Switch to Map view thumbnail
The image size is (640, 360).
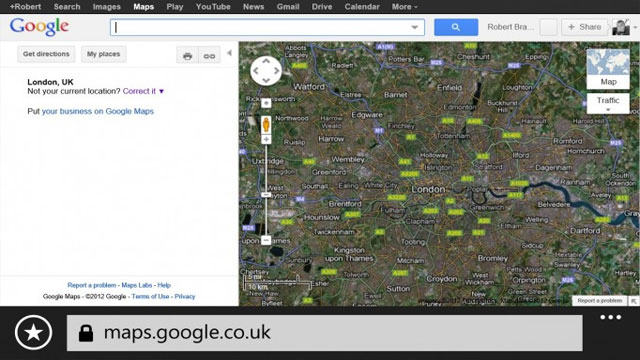608,69
